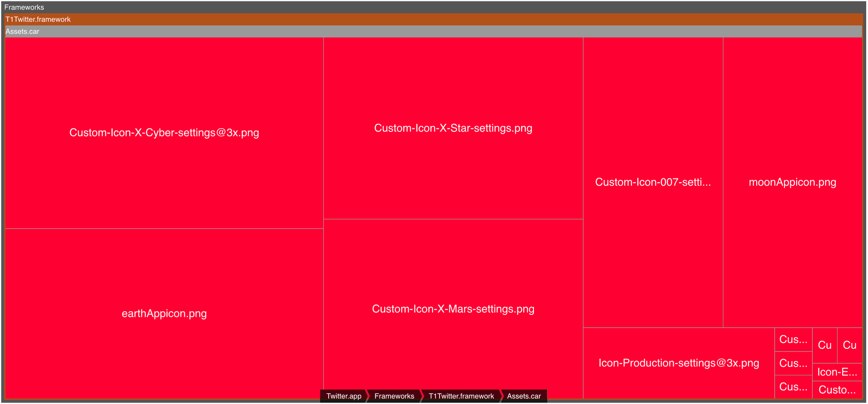Select the left Cu block
Screen dimensions: 868x404
[825, 345]
